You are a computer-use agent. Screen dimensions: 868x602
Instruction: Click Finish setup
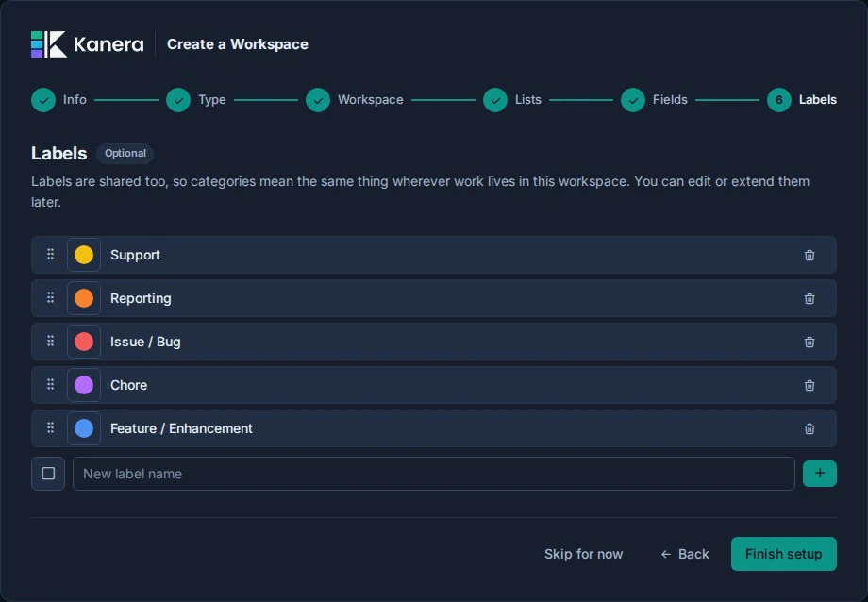coord(784,554)
